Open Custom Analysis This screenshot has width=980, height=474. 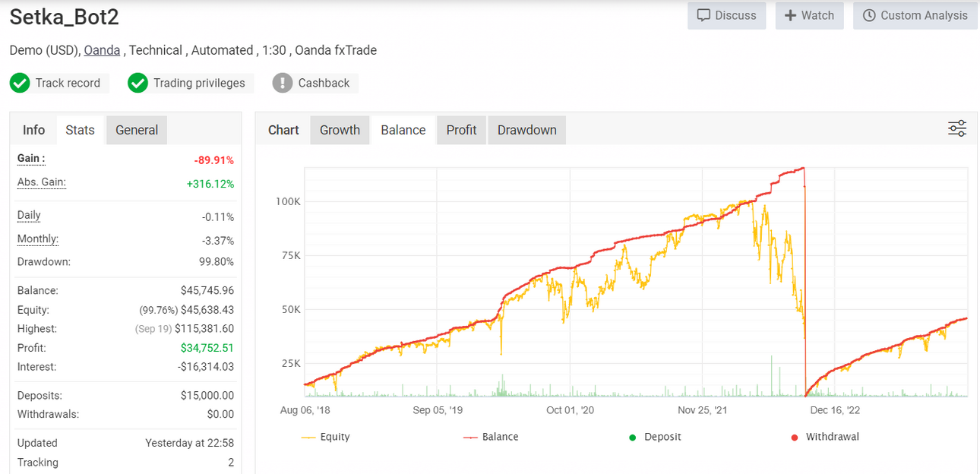click(915, 15)
